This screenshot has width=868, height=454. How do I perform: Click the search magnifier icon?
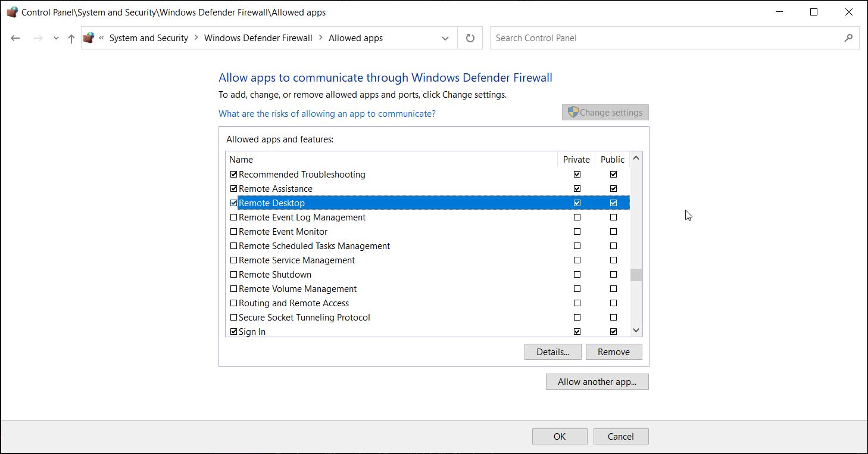click(848, 38)
